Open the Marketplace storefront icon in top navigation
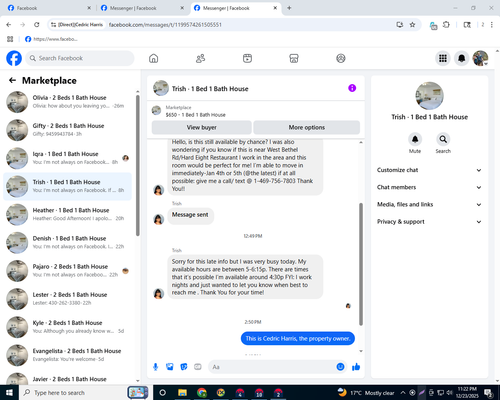This screenshot has width=500, height=400. (x=294, y=58)
